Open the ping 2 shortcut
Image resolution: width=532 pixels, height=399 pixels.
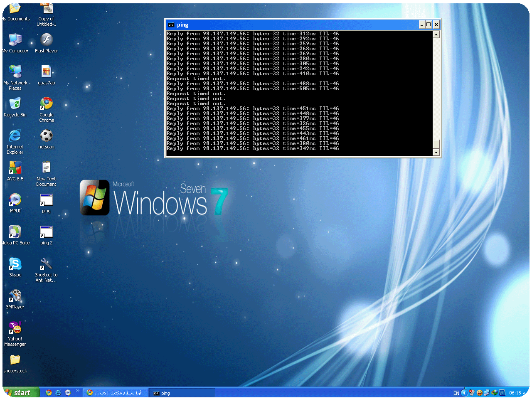click(x=46, y=232)
